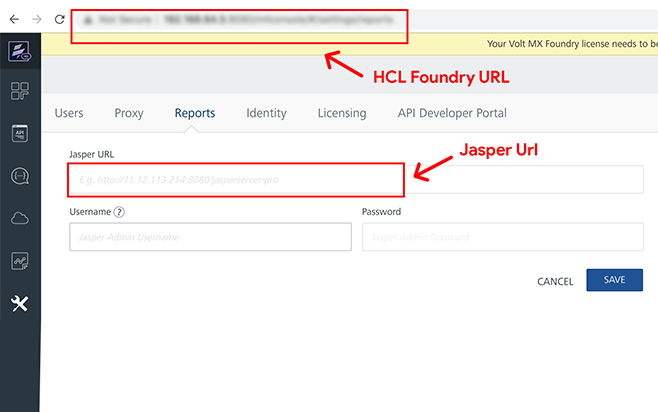Viewport: 658px width, 412px height.
Task: Open the Apps grid icon in sidebar
Action: tap(20, 91)
